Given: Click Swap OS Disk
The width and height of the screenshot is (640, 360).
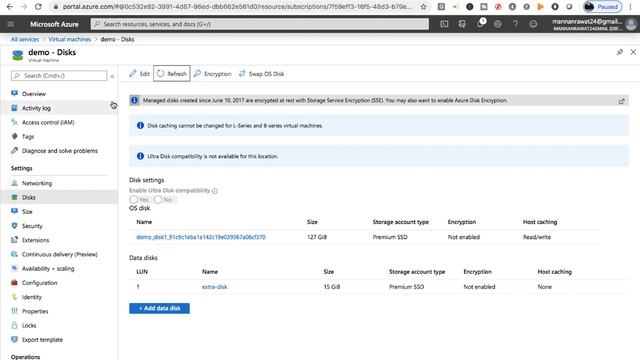Looking at the screenshot, I should coord(261,74).
